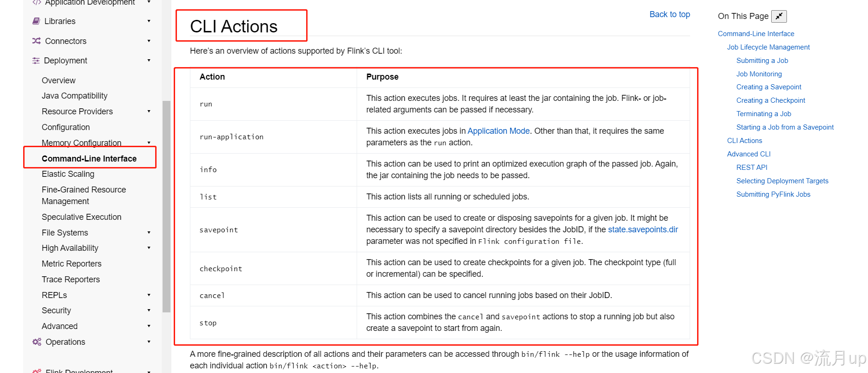This screenshot has width=868, height=373.
Task: Expand Memory Configuration submenu arrow
Action: coord(149,143)
